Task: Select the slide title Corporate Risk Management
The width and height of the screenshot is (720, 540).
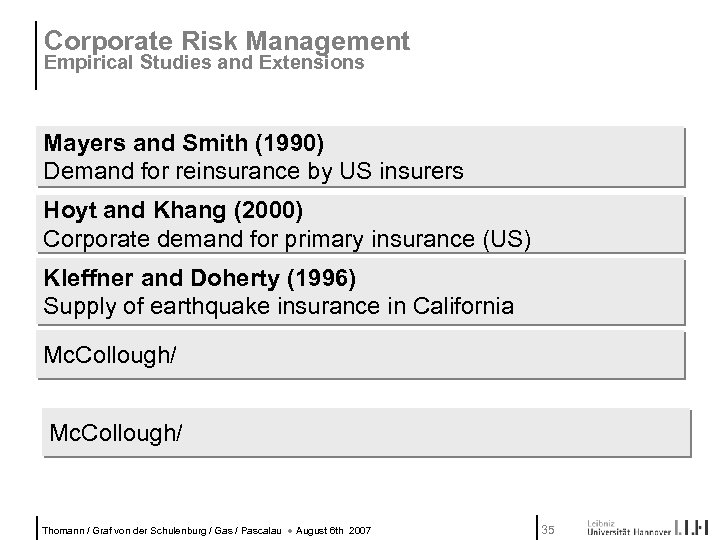Action: (x=227, y=41)
